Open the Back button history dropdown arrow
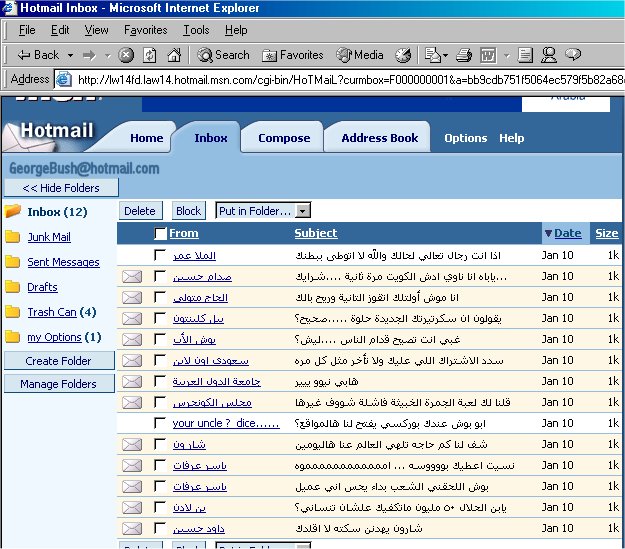Screen dimensions: 625x549 [x=70, y=55]
